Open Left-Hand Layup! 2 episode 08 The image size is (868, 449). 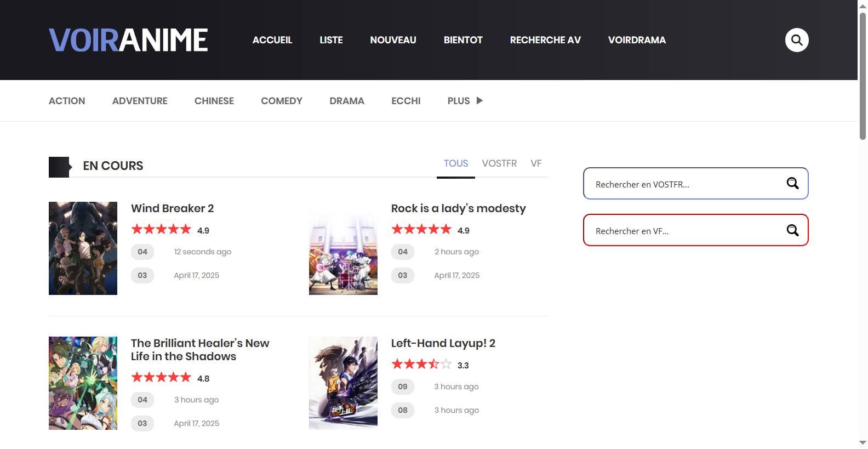pyautogui.click(x=403, y=410)
